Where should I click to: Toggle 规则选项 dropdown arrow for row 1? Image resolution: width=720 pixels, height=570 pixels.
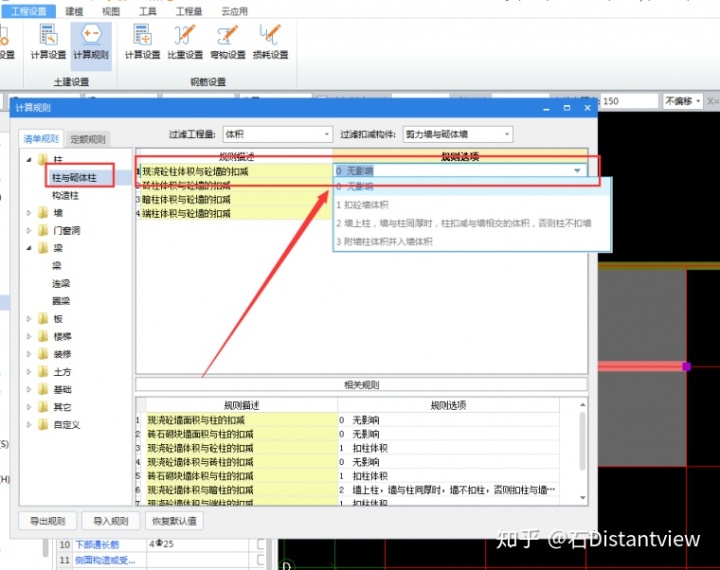click(x=577, y=171)
